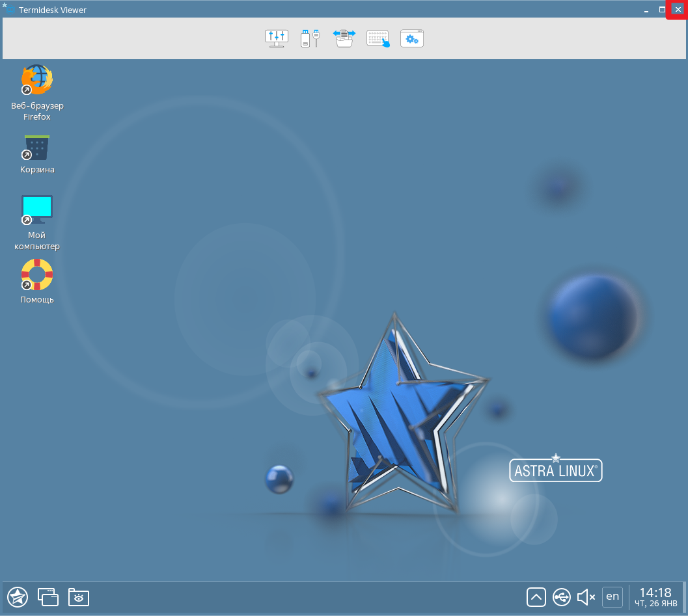The width and height of the screenshot is (688, 616).
Task: Open the clock showing 14:18
Action: [655, 596]
